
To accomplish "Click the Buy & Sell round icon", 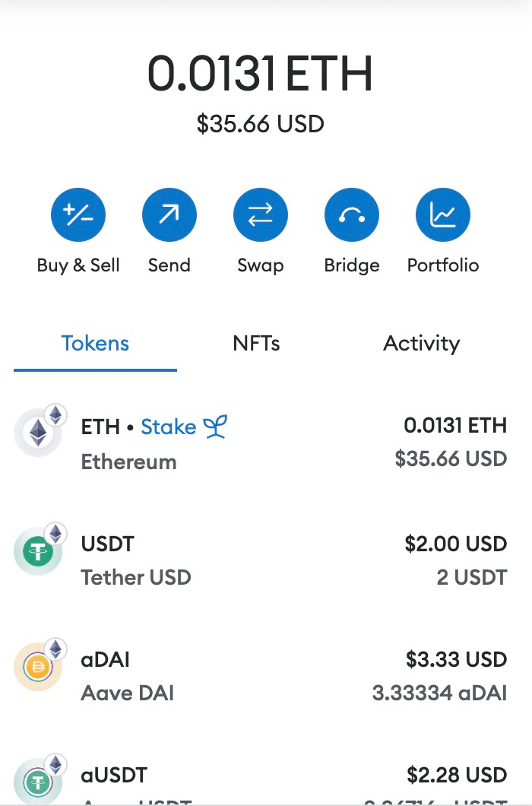I will click(x=78, y=216).
